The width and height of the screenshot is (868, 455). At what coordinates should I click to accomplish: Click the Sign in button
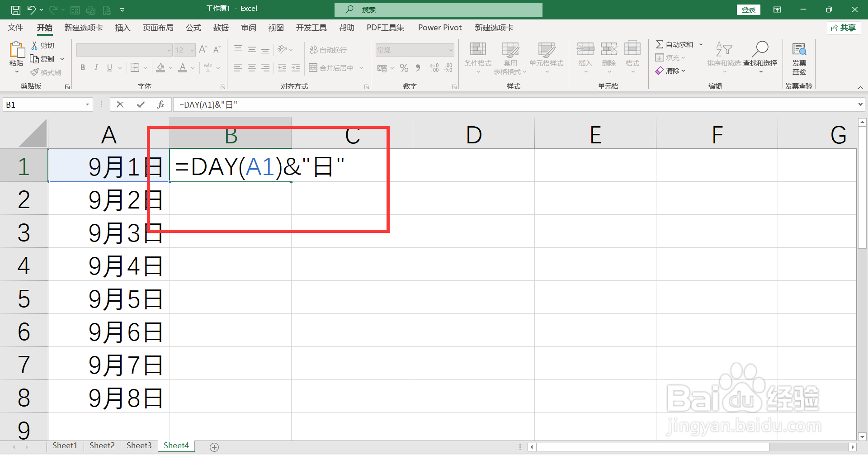pyautogui.click(x=749, y=9)
